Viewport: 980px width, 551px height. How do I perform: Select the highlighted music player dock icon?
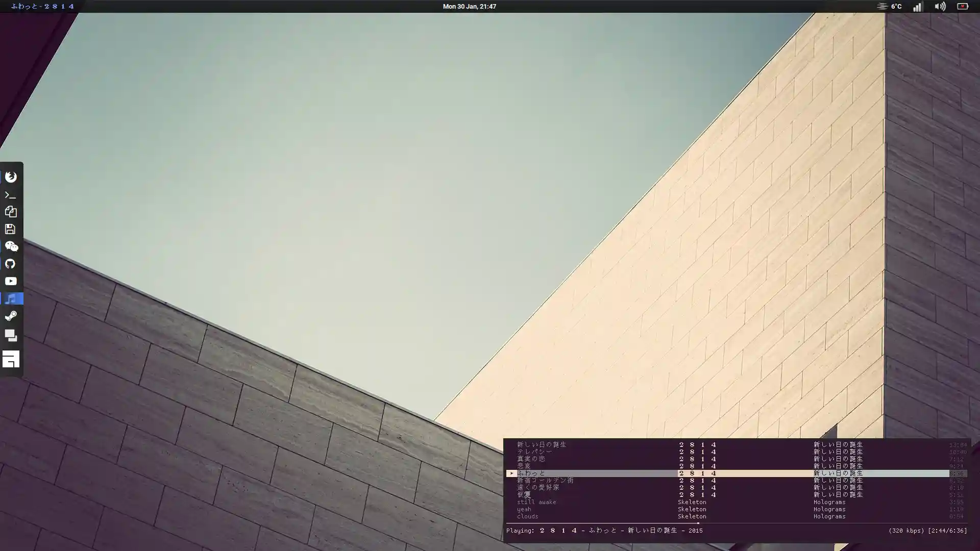pyautogui.click(x=11, y=298)
